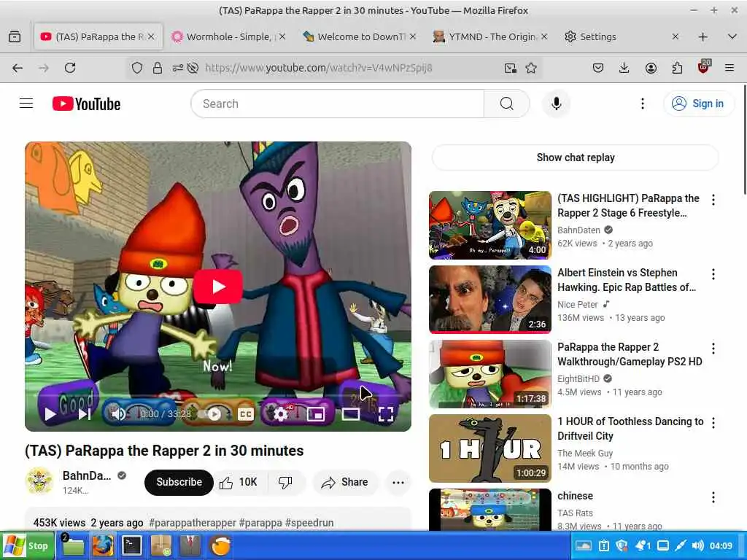Open tracking protection shield info
This screenshot has height=560, width=747.
137,68
